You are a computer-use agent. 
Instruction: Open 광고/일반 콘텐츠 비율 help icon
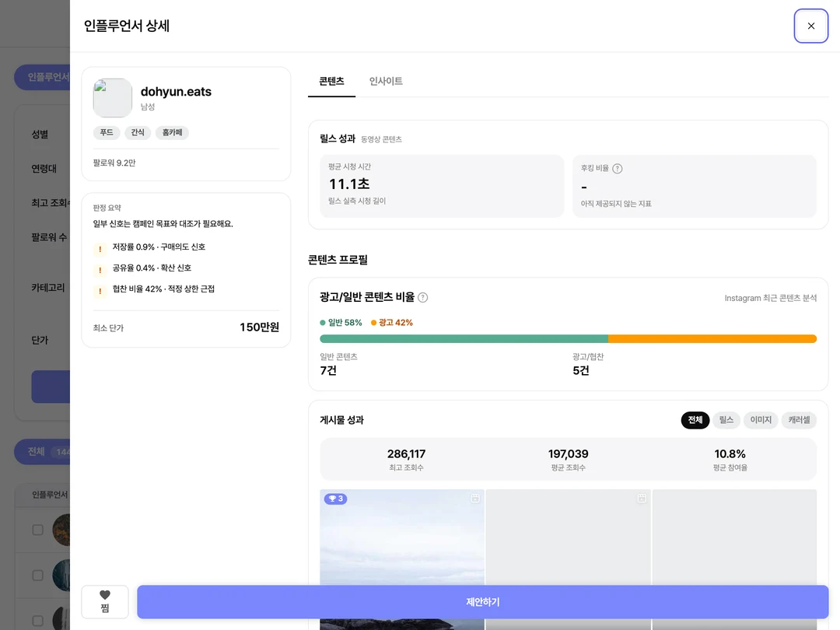point(422,297)
